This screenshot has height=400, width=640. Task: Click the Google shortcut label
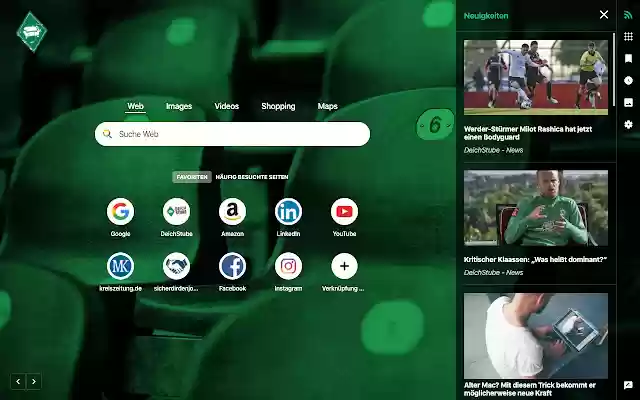click(120, 234)
